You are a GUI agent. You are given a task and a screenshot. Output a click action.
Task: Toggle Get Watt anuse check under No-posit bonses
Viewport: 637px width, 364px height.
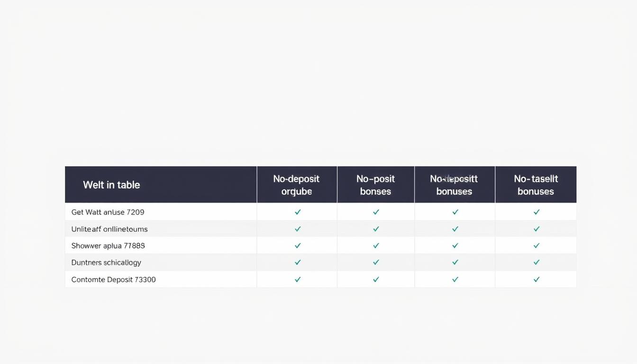376,212
